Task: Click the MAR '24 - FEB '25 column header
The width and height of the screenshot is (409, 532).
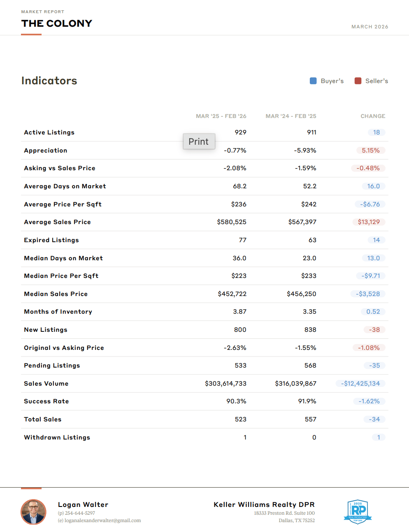Action: point(291,116)
